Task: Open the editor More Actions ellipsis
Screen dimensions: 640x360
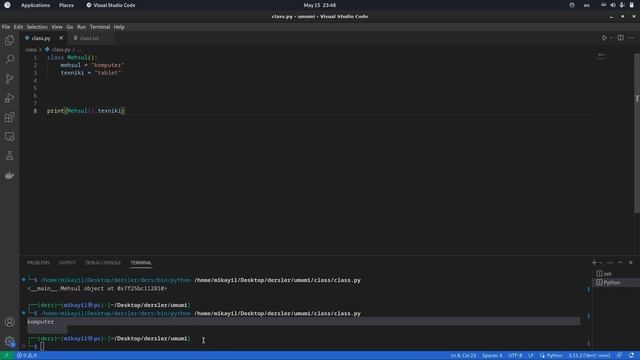Action: (x=631, y=38)
